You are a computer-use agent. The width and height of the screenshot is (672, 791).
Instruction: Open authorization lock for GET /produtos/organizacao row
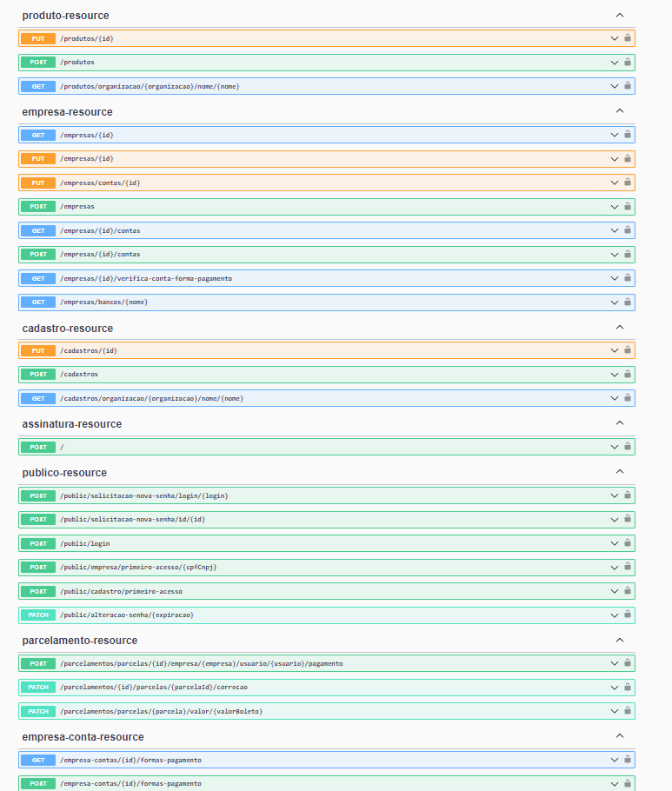(x=628, y=86)
